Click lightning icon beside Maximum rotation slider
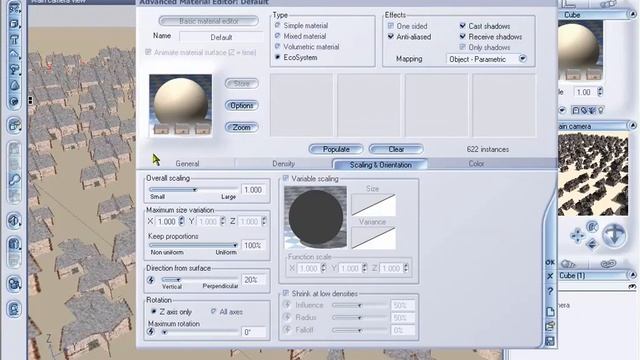The image size is (640, 360). point(151,332)
